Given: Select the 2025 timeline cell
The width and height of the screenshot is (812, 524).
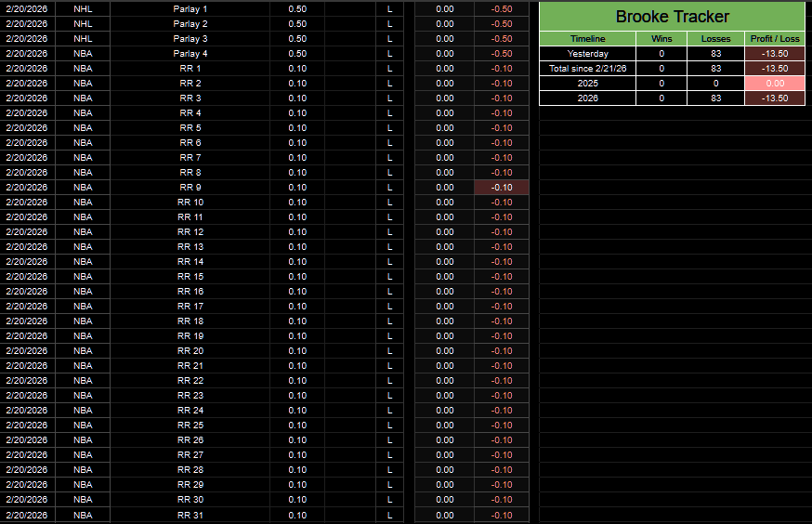Looking at the screenshot, I should click(x=588, y=84).
